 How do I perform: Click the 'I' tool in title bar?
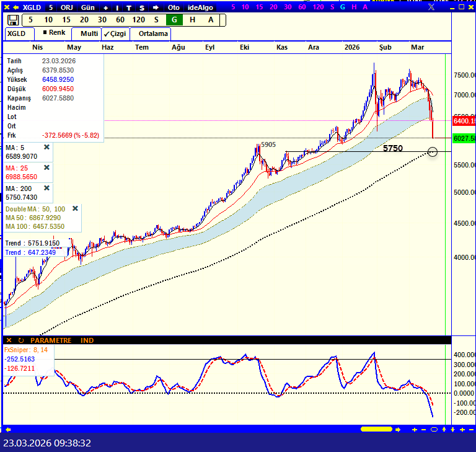click(x=118, y=7)
